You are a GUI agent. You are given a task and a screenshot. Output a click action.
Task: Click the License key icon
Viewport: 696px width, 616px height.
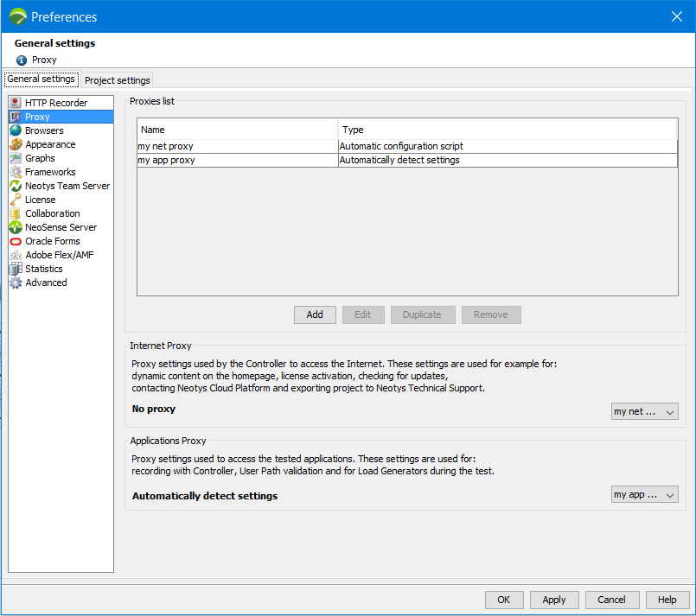click(x=16, y=200)
